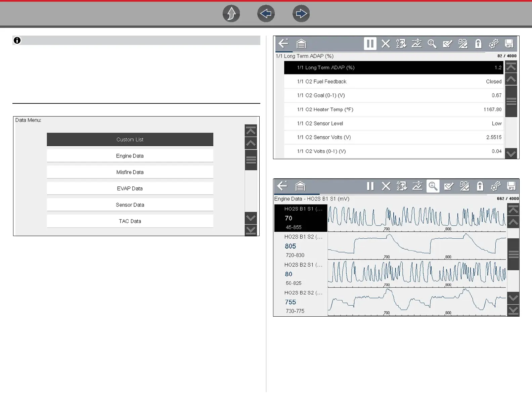Toggle lock icon in the graph screen

[x=480, y=186]
